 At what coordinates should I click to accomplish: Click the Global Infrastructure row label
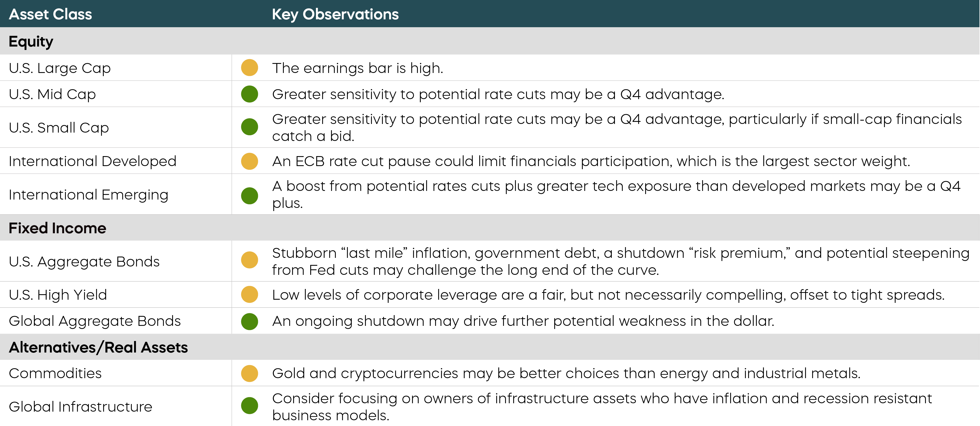80,407
